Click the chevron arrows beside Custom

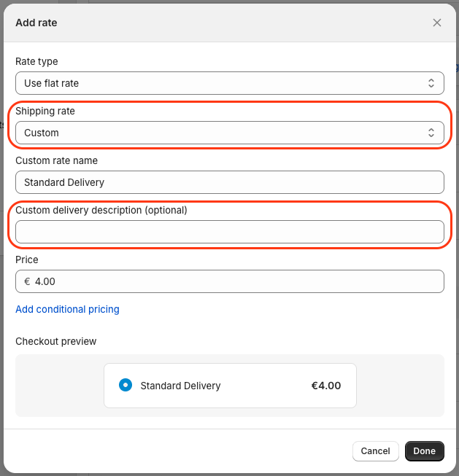click(x=431, y=133)
